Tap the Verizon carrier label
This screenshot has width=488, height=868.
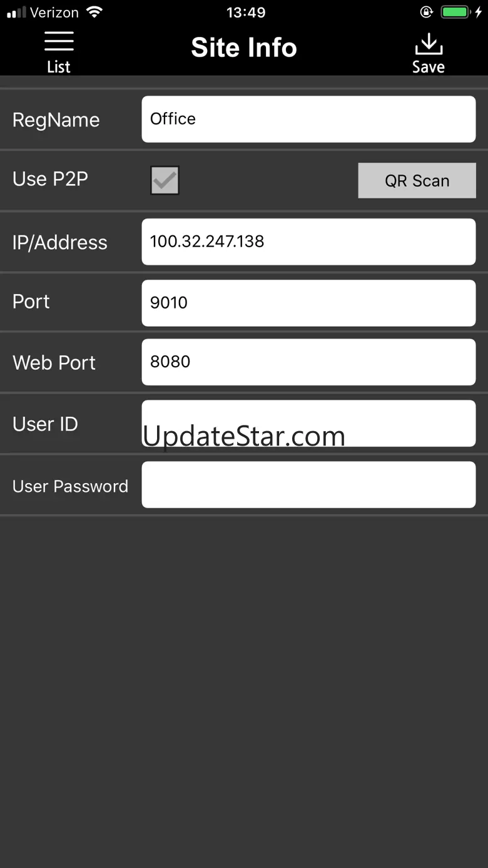pyautogui.click(x=54, y=12)
